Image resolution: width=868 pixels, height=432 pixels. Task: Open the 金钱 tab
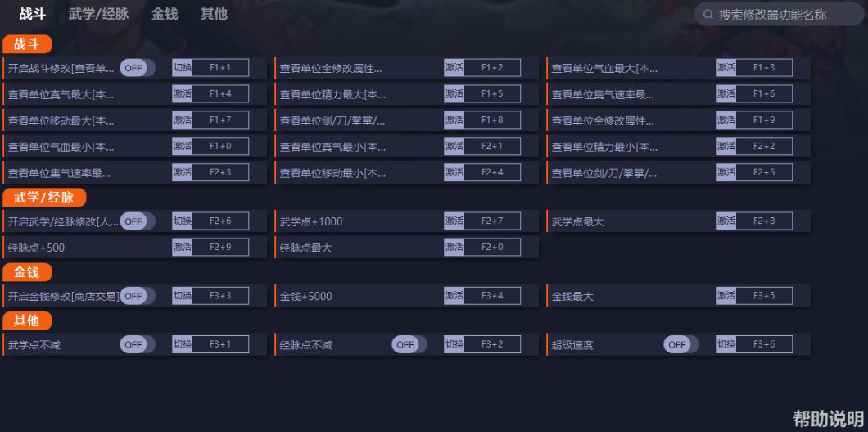165,14
